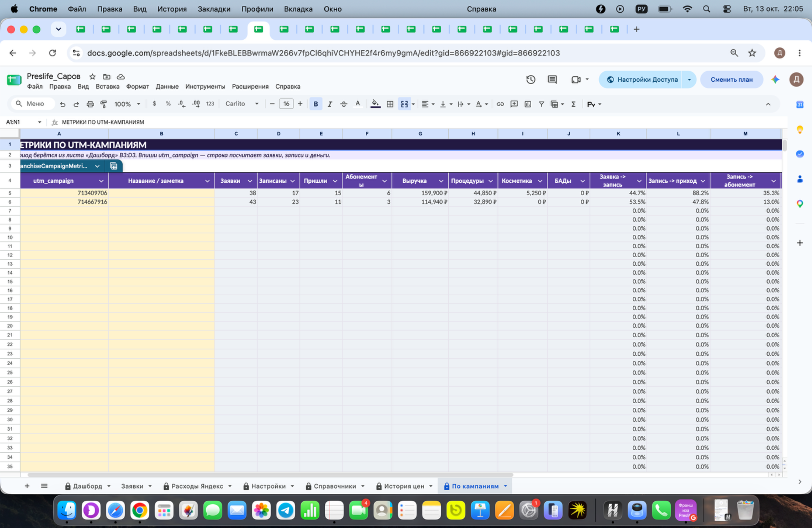Open the all sheets list button
This screenshot has height=528, width=812.
click(x=44, y=486)
